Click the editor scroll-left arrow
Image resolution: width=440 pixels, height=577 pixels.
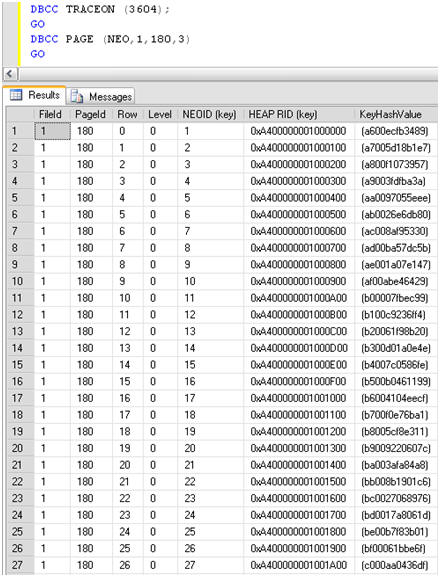click(10, 74)
